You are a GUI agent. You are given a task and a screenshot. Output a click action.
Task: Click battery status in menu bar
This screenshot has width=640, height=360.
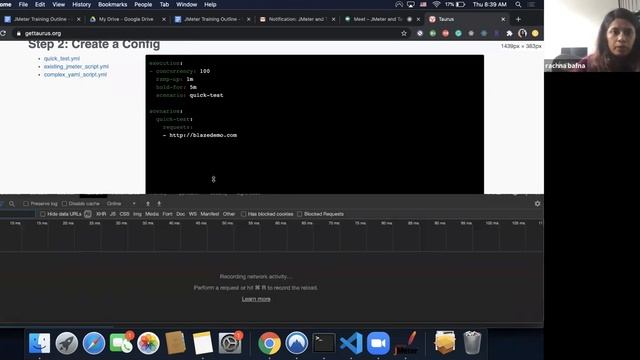[x=455, y=4]
